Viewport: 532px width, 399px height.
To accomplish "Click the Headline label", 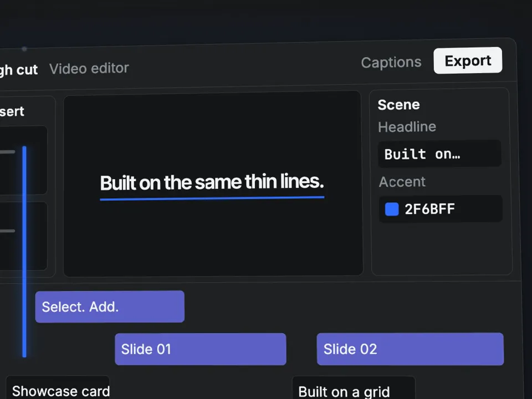I will [407, 127].
